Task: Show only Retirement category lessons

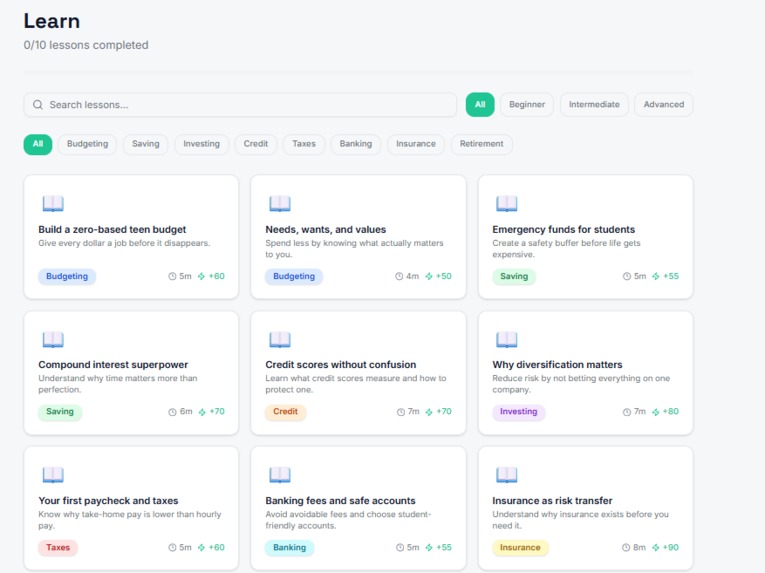Action: click(482, 144)
